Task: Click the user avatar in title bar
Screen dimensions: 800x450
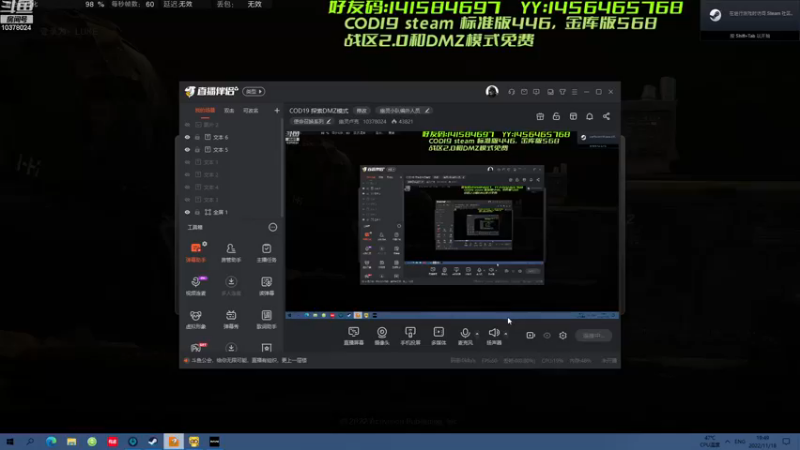Action: click(x=492, y=91)
